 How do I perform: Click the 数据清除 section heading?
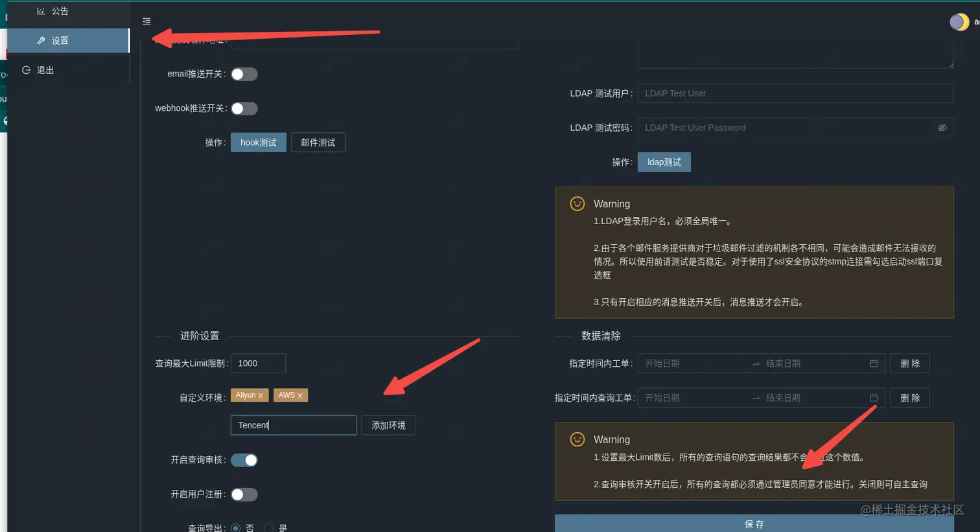click(x=601, y=336)
